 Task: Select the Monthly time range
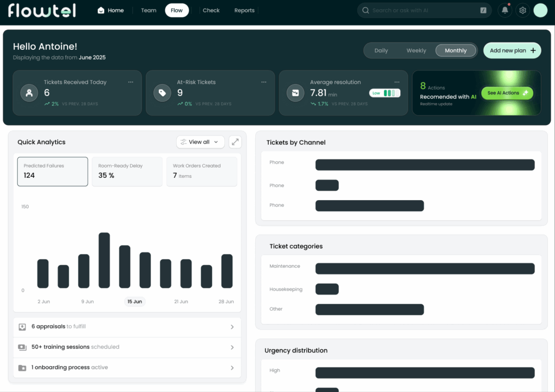(455, 50)
